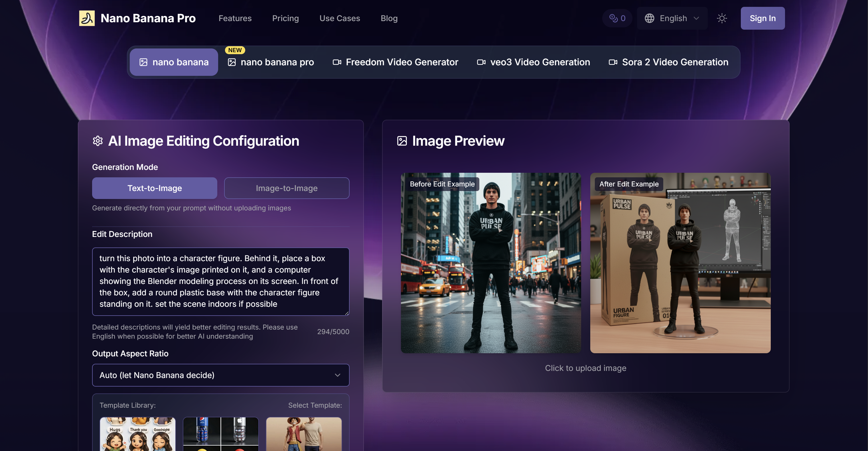Click the 'Click to upload image' text

(585, 368)
